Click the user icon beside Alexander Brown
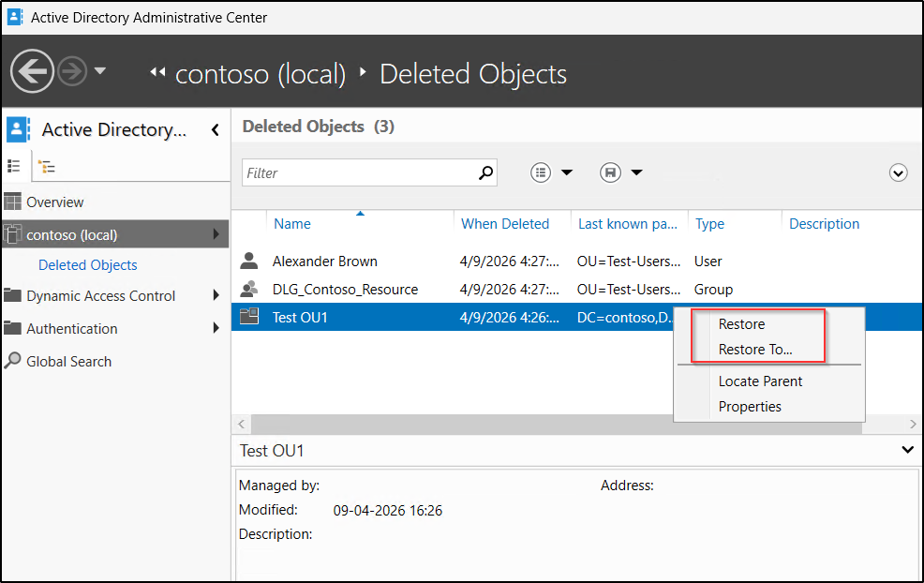Viewport: 924px width, 583px height. [x=249, y=261]
